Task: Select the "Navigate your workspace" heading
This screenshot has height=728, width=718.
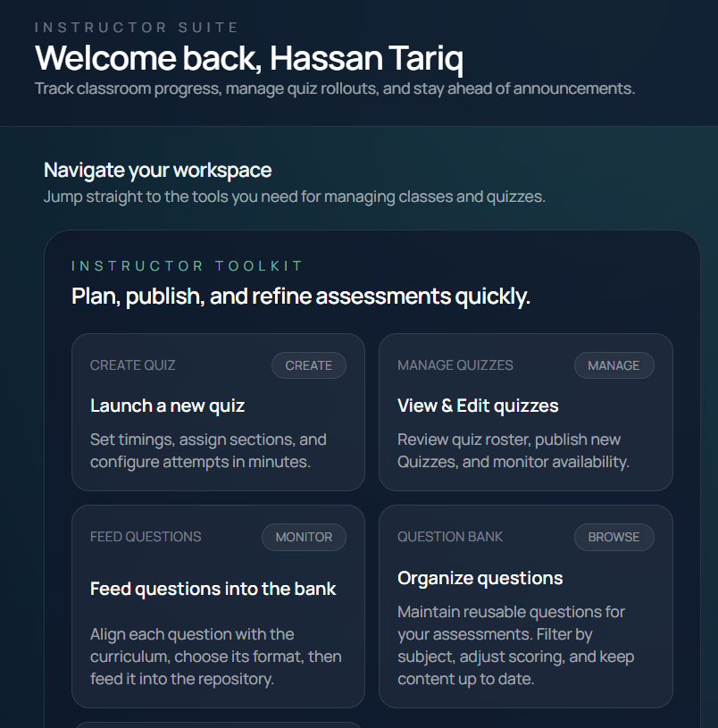Action: pos(157,170)
